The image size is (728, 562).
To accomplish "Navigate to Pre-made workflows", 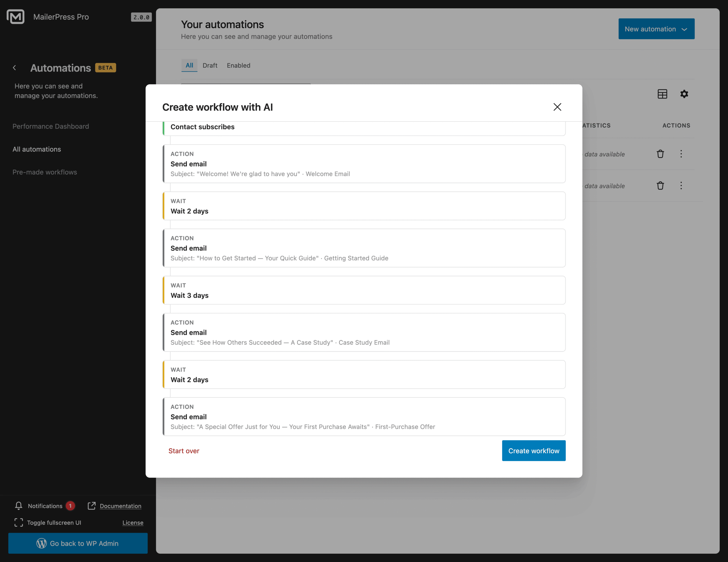I will pyautogui.click(x=44, y=172).
